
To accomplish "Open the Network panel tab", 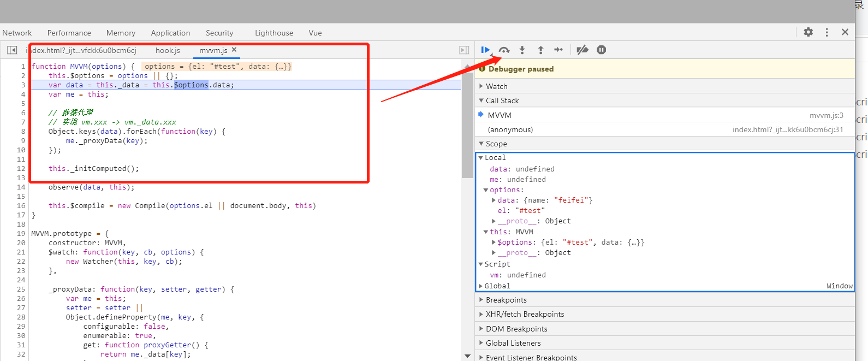I will coord(17,33).
